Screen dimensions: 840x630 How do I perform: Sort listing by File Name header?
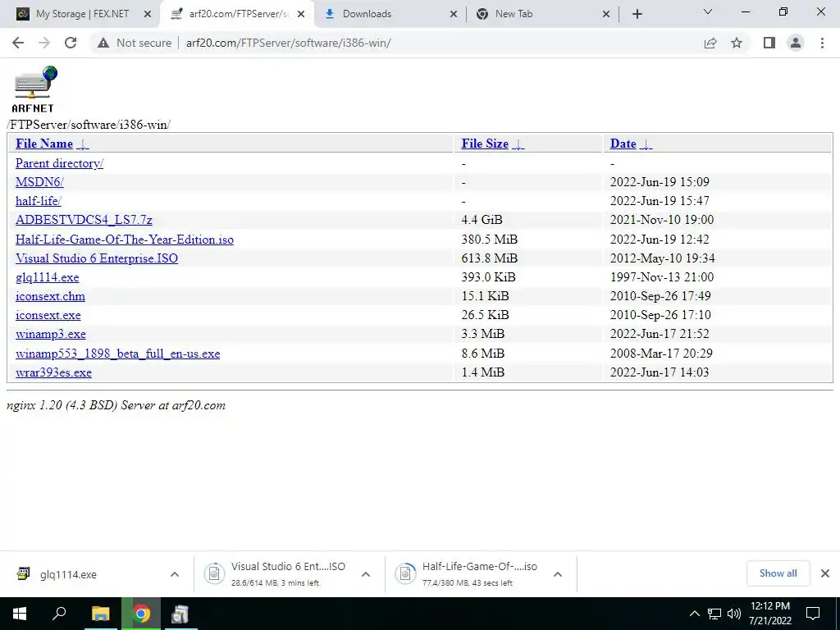44,144
